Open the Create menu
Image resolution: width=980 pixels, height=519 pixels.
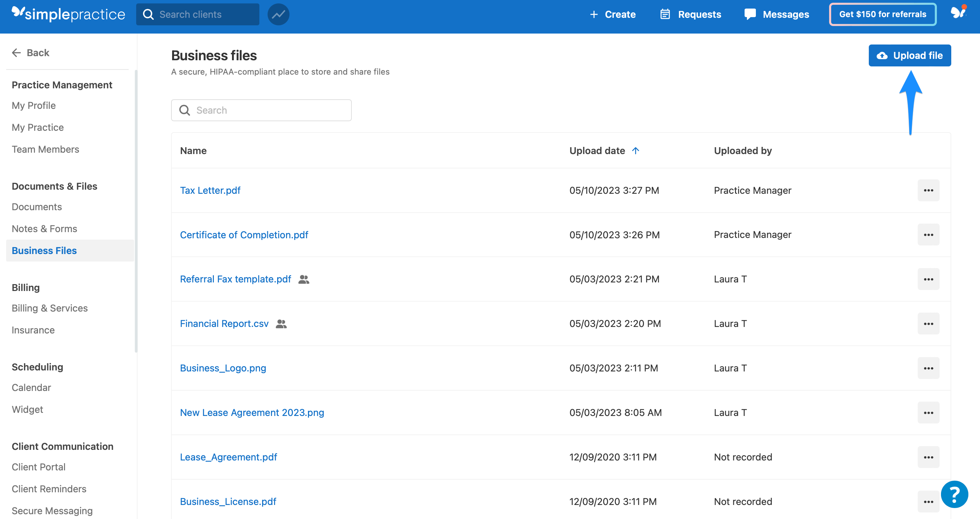pos(612,14)
